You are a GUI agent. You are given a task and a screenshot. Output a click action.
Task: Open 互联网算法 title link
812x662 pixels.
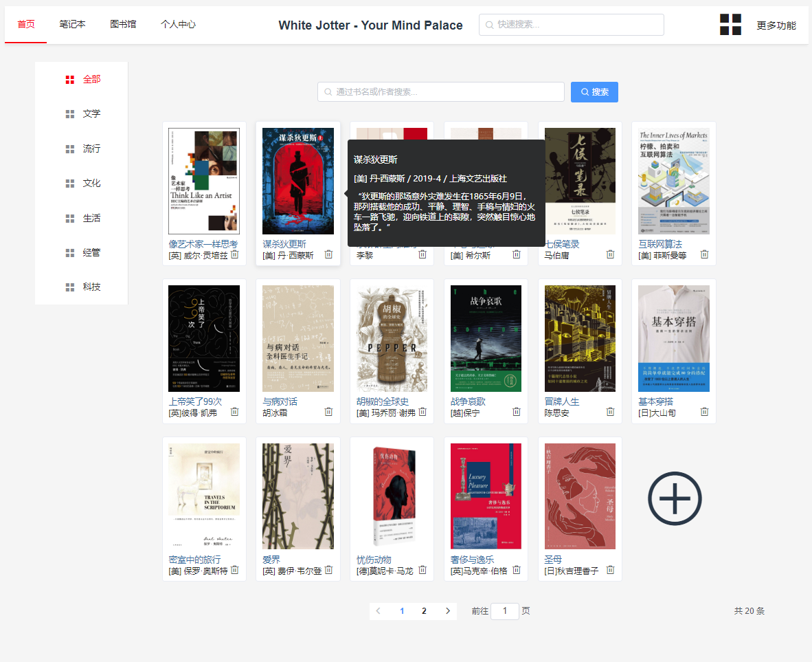point(660,244)
